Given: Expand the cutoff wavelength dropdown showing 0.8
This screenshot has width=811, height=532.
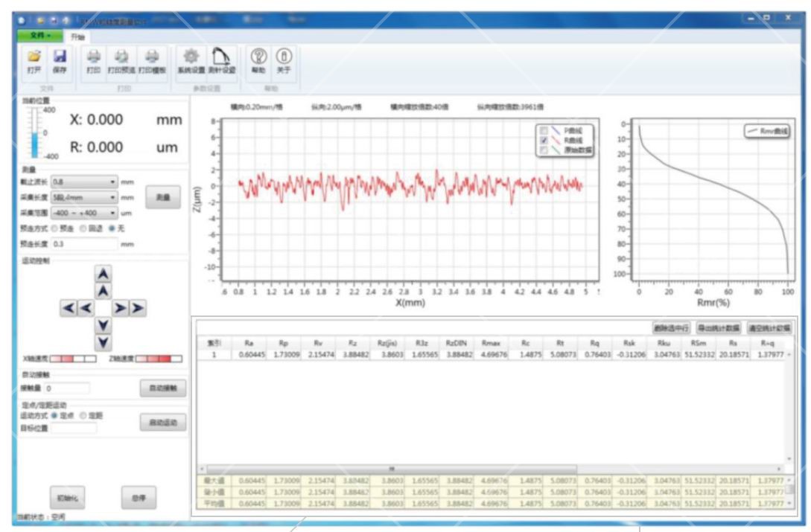Looking at the screenshot, I should (x=84, y=182).
